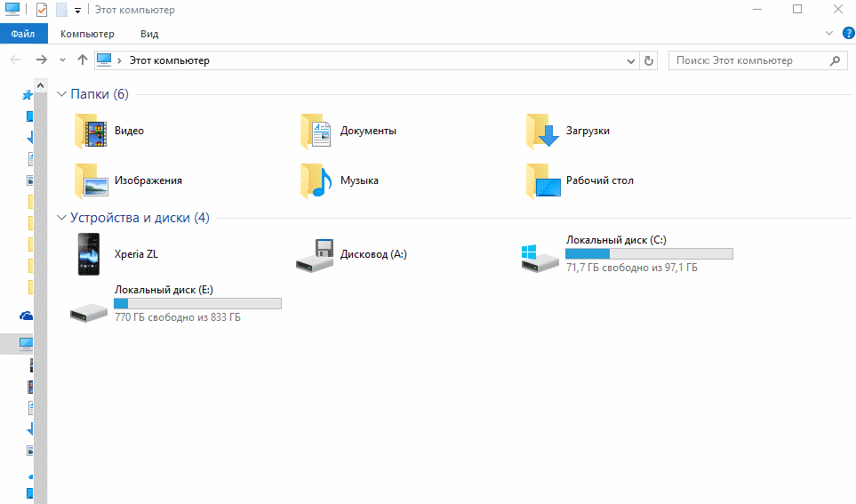
Task: Open Help via the blue question mark
Action: point(848,33)
